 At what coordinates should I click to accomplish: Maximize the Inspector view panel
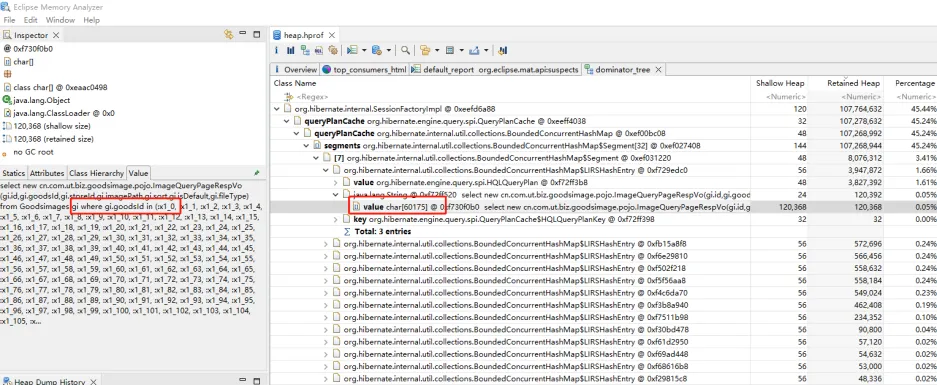[x=257, y=35]
